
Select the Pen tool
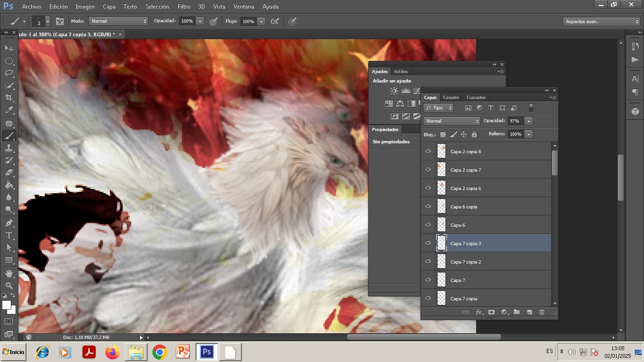(9, 222)
